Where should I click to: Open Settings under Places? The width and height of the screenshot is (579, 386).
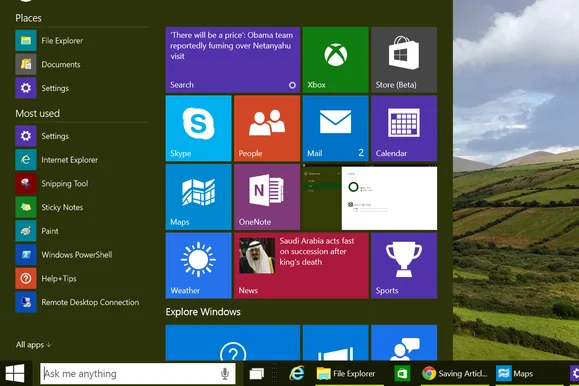pyautogui.click(x=82, y=88)
